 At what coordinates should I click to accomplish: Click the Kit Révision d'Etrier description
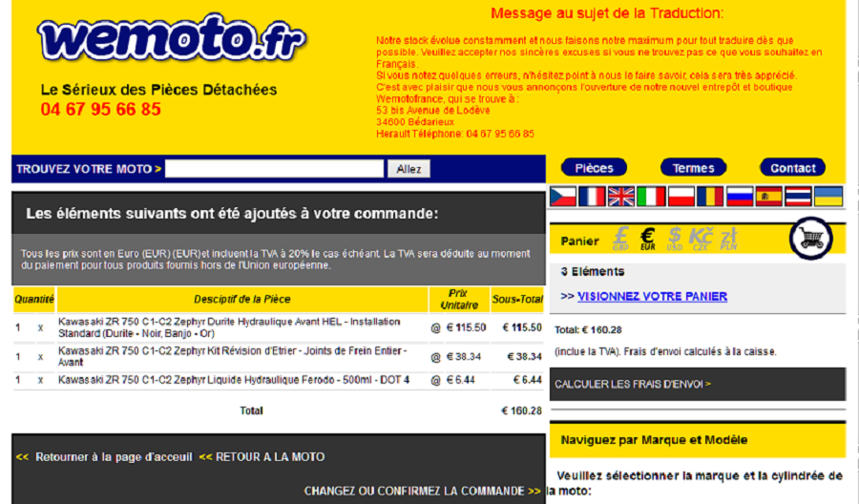233,356
